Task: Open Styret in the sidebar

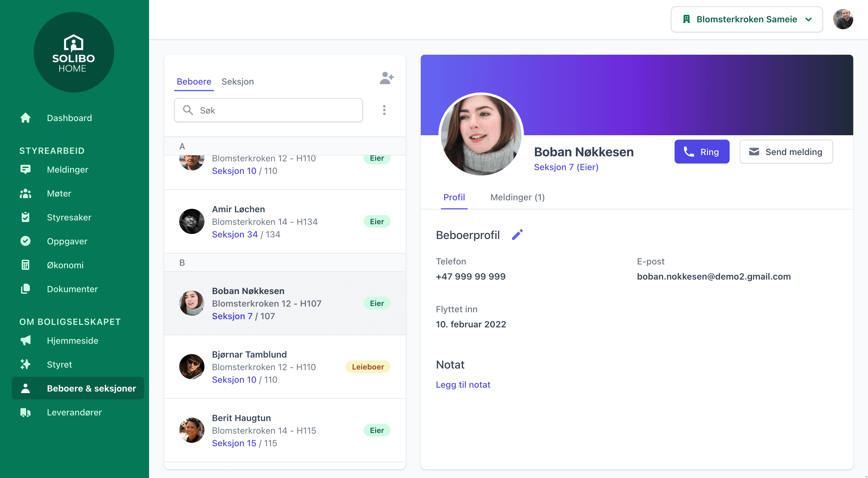Action: click(x=59, y=364)
